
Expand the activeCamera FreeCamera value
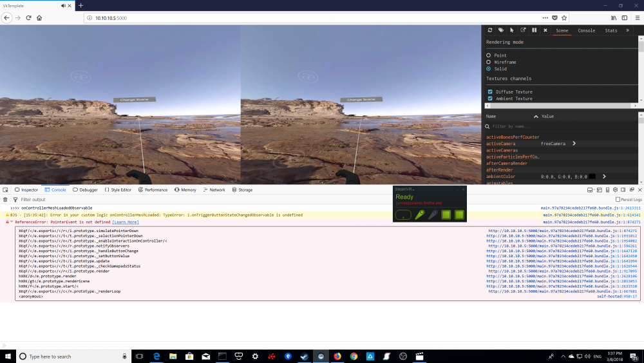tap(574, 144)
